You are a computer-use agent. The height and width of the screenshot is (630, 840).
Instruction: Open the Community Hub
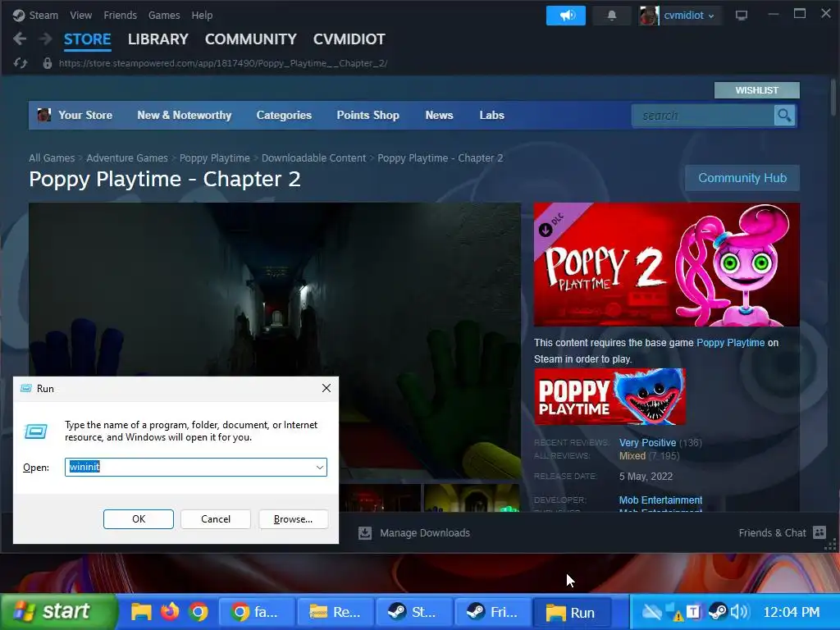tap(742, 178)
